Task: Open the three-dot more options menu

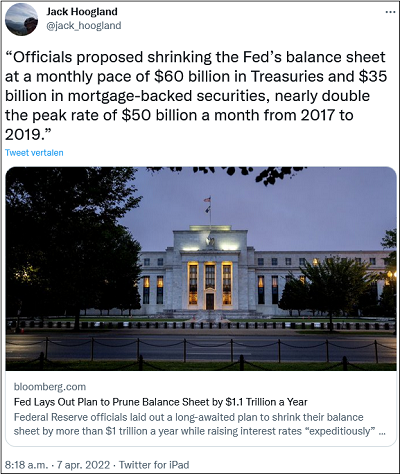Action: click(x=390, y=12)
